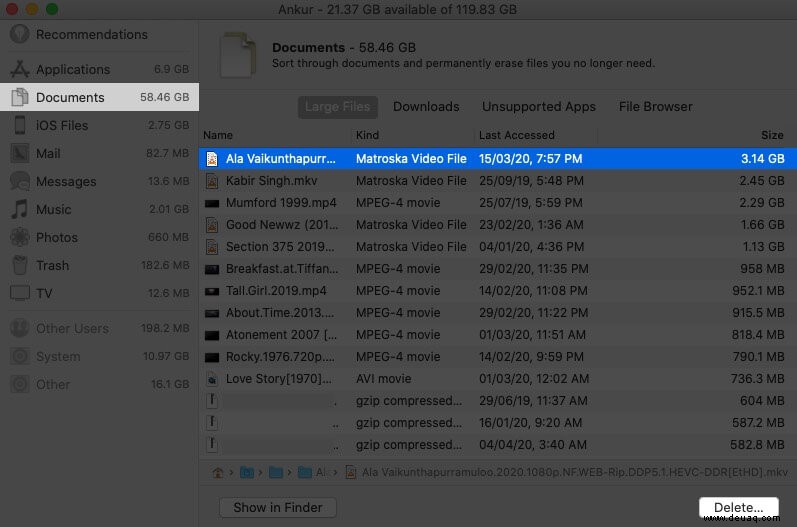The width and height of the screenshot is (797, 527).
Task: Click large Documents icon in header
Action: tap(237, 55)
